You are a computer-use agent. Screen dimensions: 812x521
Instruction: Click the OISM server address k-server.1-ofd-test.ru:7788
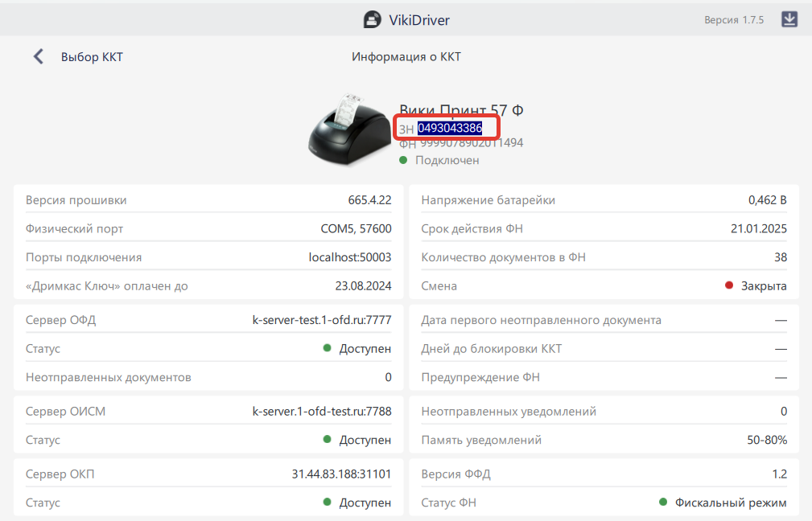(x=322, y=412)
